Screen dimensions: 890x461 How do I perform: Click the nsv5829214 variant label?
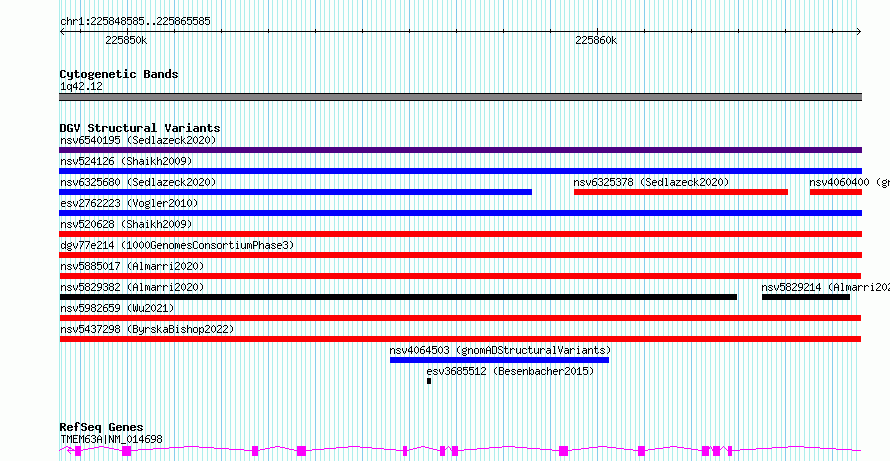(826, 287)
